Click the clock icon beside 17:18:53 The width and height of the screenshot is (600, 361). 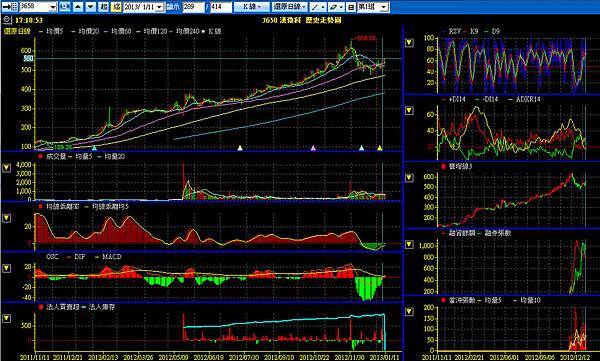pos(7,20)
